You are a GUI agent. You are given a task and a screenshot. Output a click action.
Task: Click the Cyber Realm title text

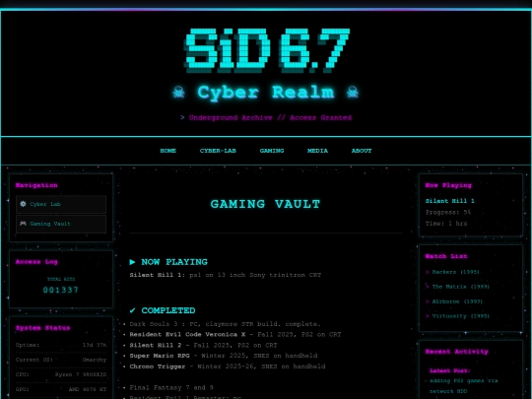pyautogui.click(x=266, y=93)
